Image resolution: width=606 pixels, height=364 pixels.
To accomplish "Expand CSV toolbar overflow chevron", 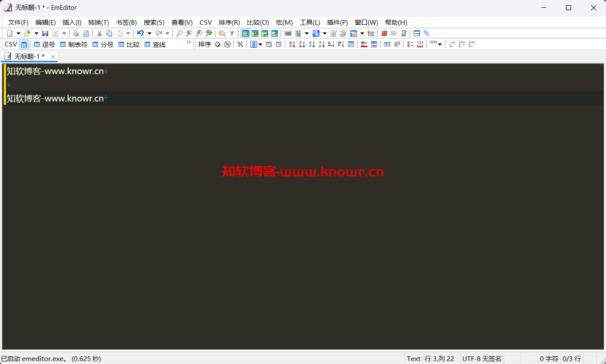I will coord(189,42).
